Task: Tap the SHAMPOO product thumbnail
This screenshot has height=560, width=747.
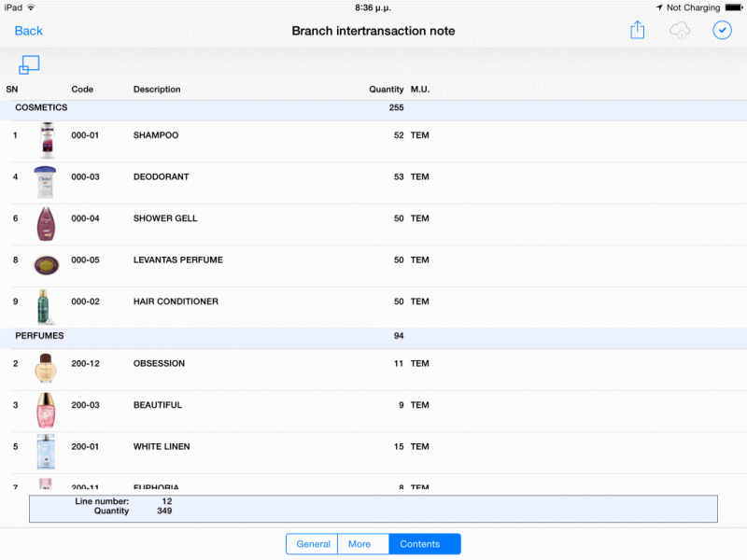Action: coord(48,141)
